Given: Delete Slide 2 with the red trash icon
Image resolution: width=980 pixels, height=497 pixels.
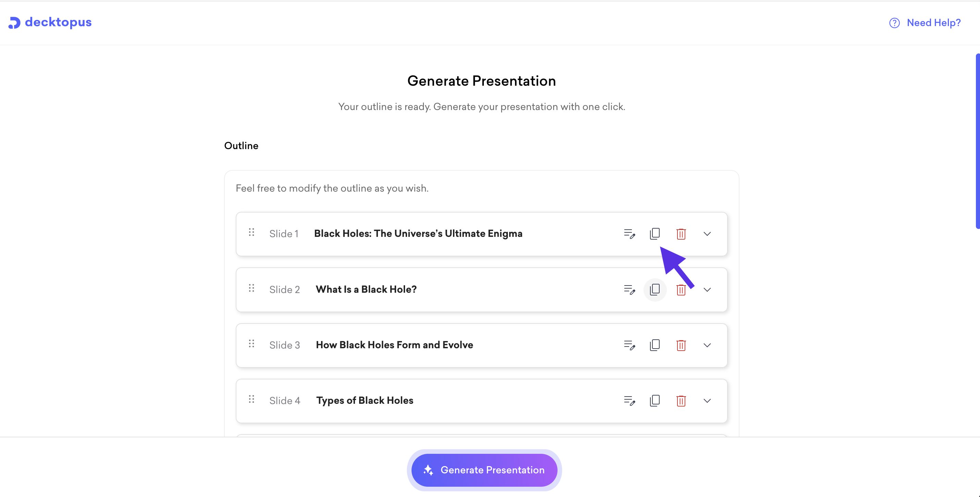Looking at the screenshot, I should (681, 290).
